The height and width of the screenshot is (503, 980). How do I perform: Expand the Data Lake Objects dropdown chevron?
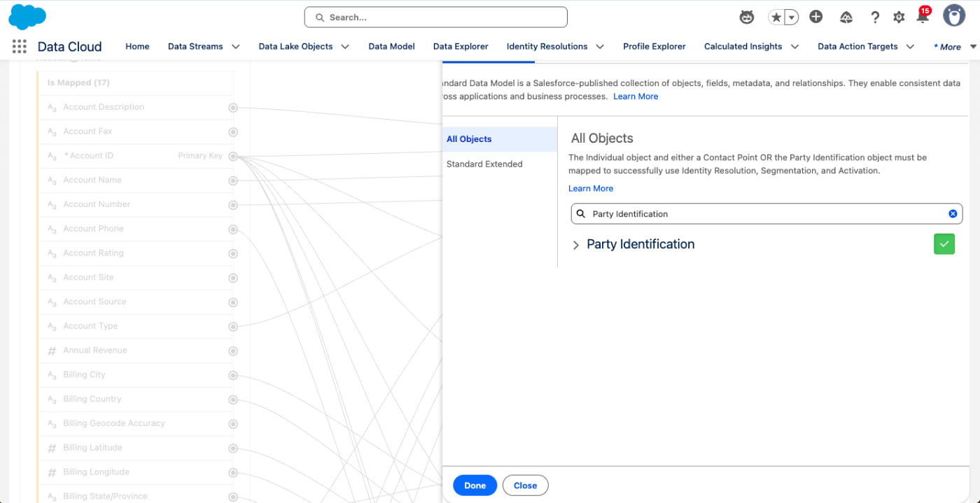tap(345, 46)
